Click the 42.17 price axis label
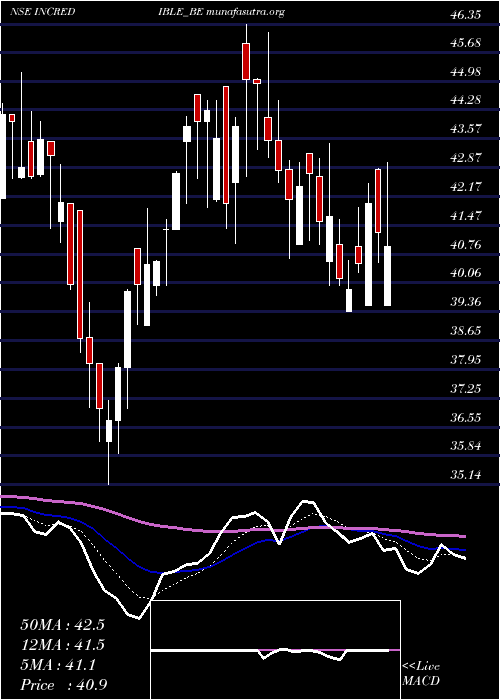500x700 pixels. tap(465, 187)
